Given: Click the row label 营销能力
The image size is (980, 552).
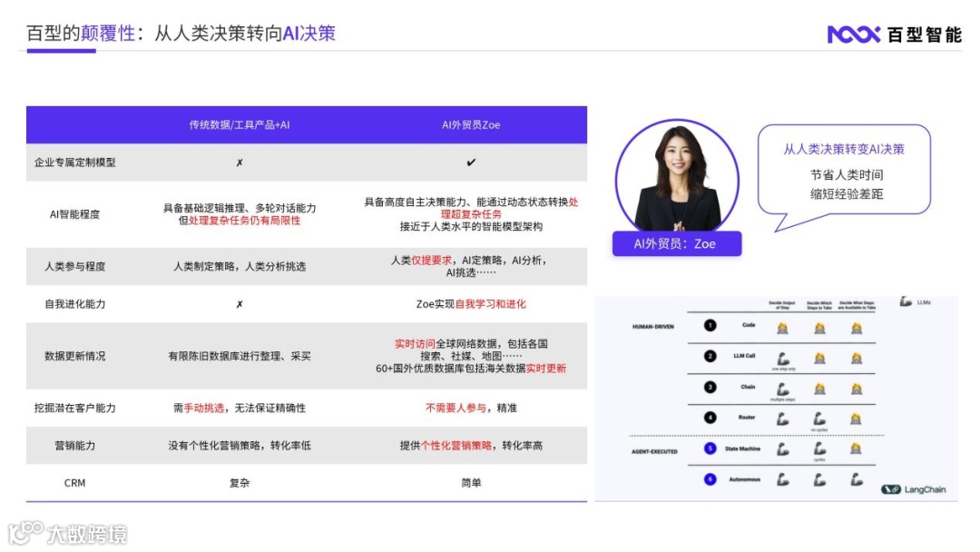Looking at the screenshot, I should 75,446.
